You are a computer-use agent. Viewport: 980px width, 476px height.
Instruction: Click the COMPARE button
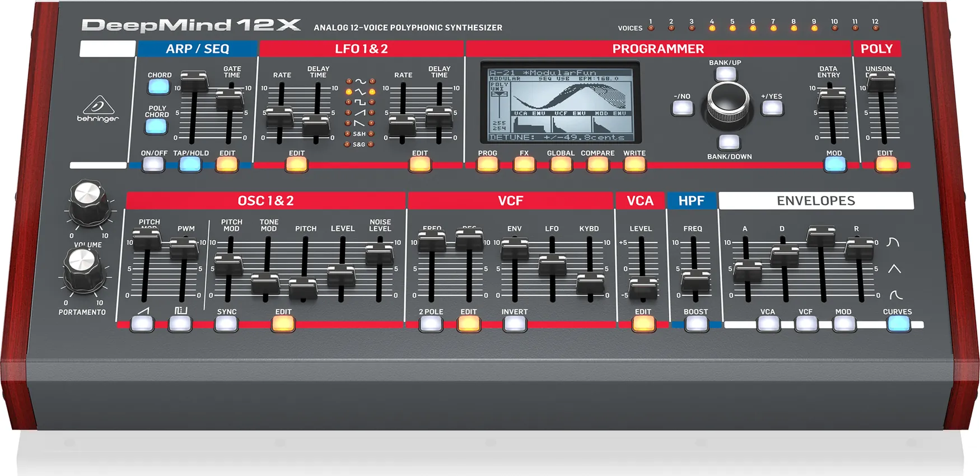pyautogui.click(x=598, y=164)
